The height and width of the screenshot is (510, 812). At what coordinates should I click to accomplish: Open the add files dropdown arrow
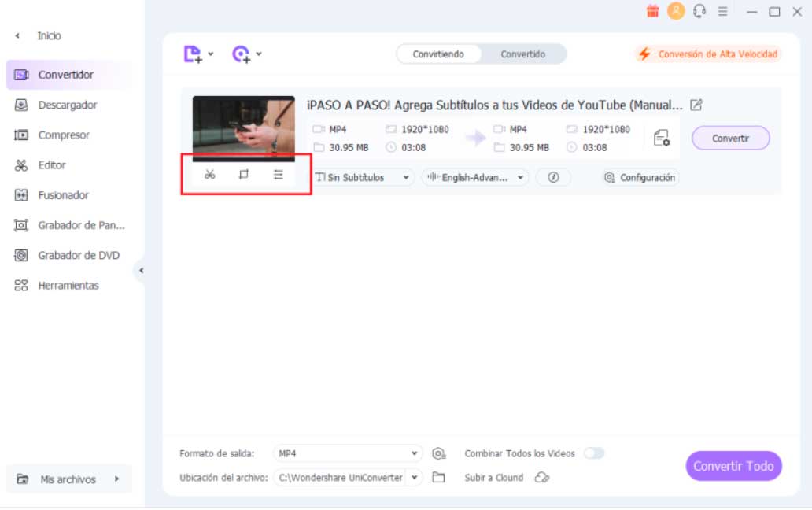(210, 54)
